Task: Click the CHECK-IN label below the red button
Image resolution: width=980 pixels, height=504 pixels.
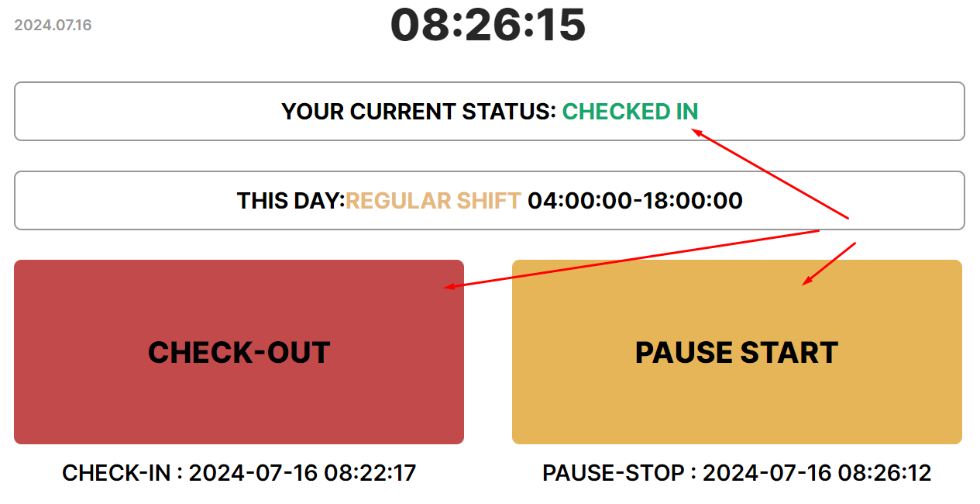Action: point(116,473)
